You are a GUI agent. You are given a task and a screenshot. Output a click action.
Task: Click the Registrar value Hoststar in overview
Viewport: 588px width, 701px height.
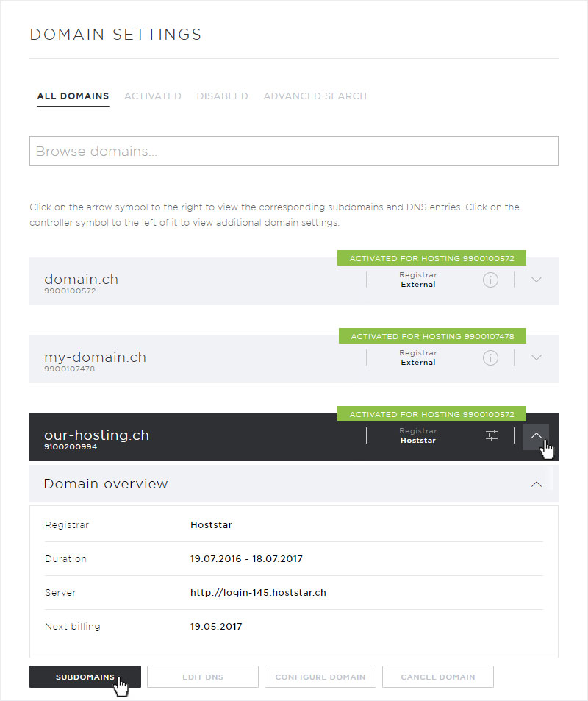pyautogui.click(x=212, y=525)
